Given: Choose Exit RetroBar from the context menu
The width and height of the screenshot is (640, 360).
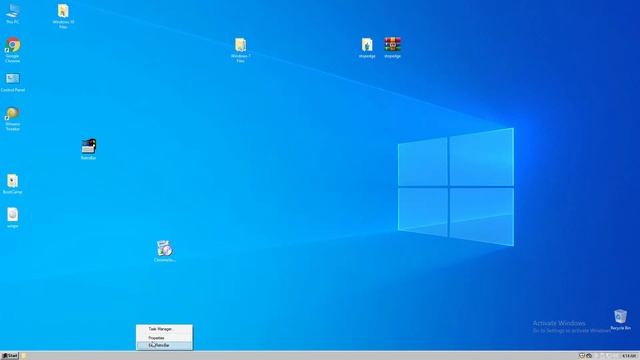Looking at the screenshot, I should pyautogui.click(x=164, y=345).
